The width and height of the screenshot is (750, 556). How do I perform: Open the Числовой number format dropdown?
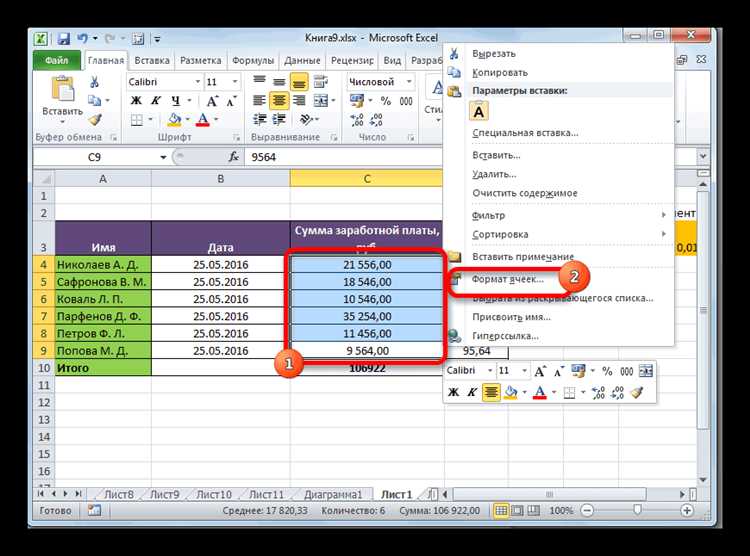click(x=409, y=82)
